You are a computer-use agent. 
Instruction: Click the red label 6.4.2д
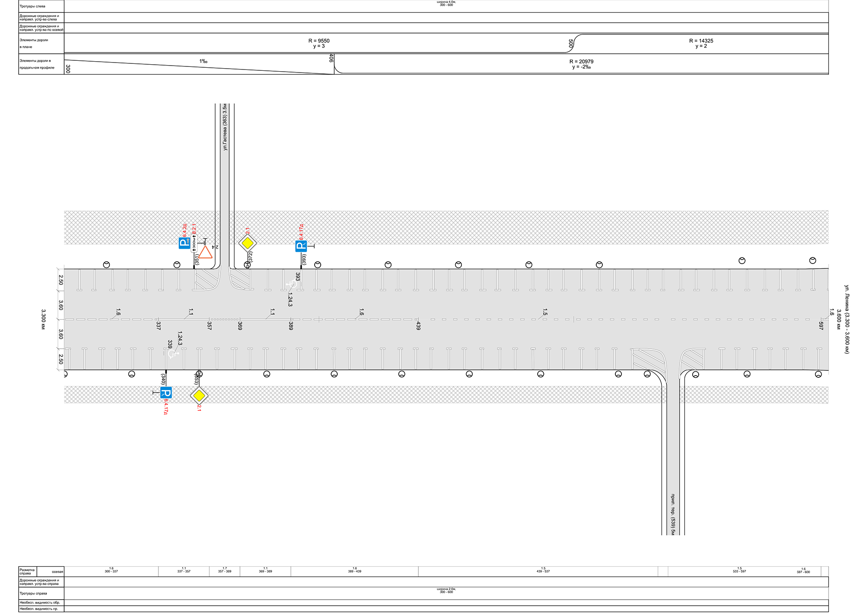[184, 231]
